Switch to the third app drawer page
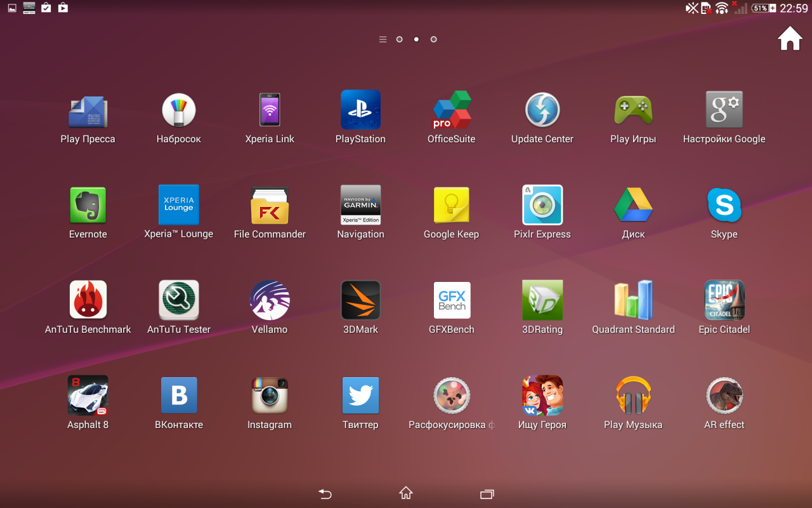The image size is (812, 508). [x=433, y=39]
